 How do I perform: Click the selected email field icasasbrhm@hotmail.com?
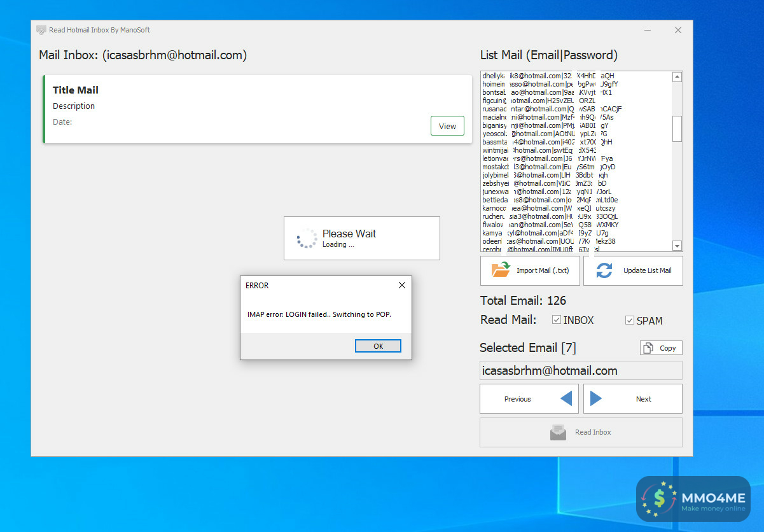coord(581,370)
